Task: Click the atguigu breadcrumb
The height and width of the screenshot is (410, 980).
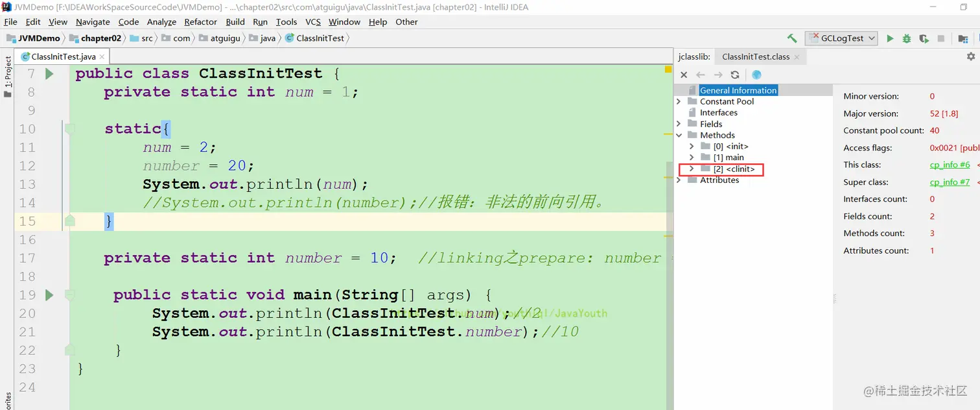Action: click(x=220, y=38)
